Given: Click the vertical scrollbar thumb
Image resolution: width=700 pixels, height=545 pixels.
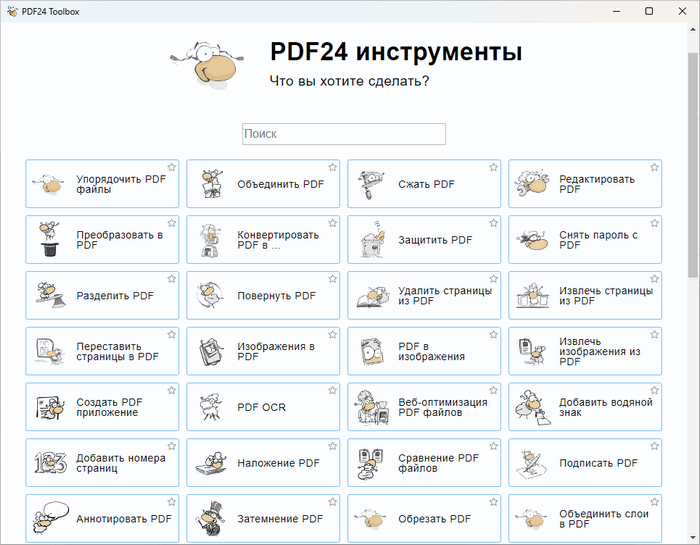Looking at the screenshot, I should click(693, 165).
